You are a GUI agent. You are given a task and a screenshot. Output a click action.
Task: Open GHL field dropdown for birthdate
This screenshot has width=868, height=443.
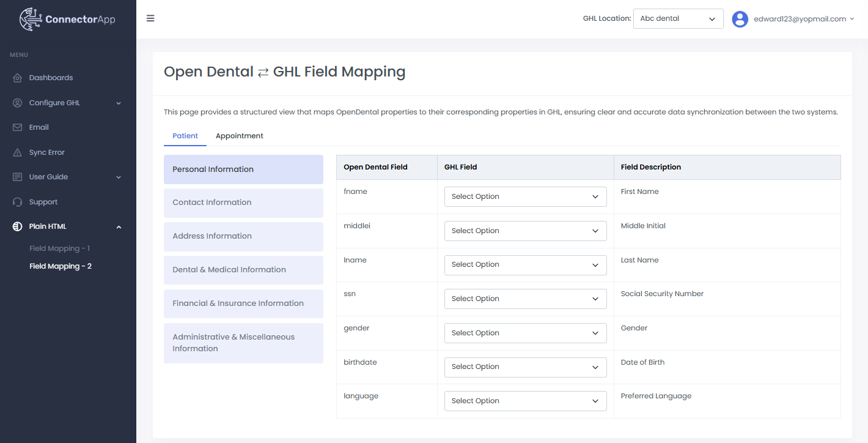pos(526,367)
